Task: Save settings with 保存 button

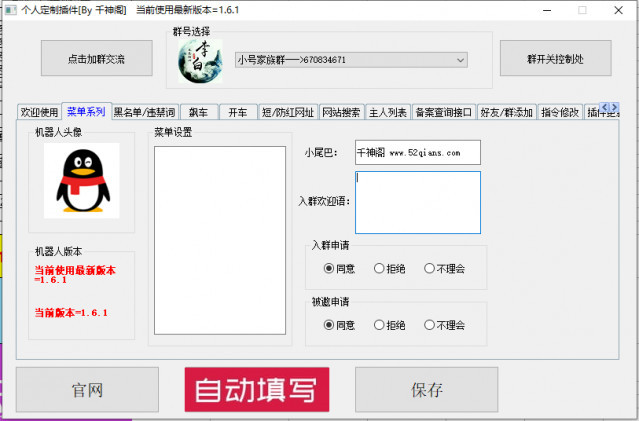Action: click(x=426, y=390)
